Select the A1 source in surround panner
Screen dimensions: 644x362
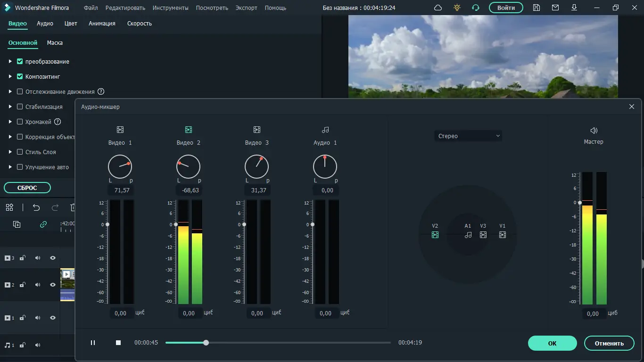tap(468, 234)
